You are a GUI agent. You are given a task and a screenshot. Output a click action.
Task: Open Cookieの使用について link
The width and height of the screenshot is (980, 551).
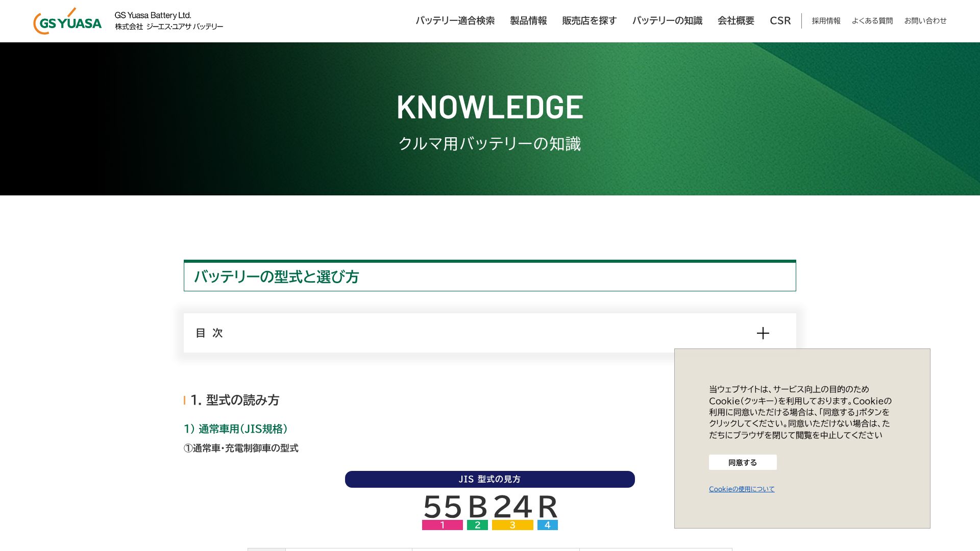point(742,489)
